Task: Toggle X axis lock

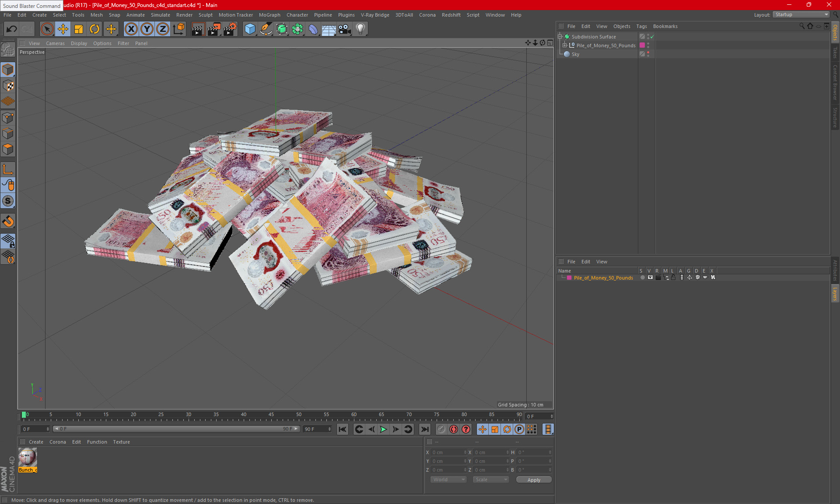Action: (131, 29)
